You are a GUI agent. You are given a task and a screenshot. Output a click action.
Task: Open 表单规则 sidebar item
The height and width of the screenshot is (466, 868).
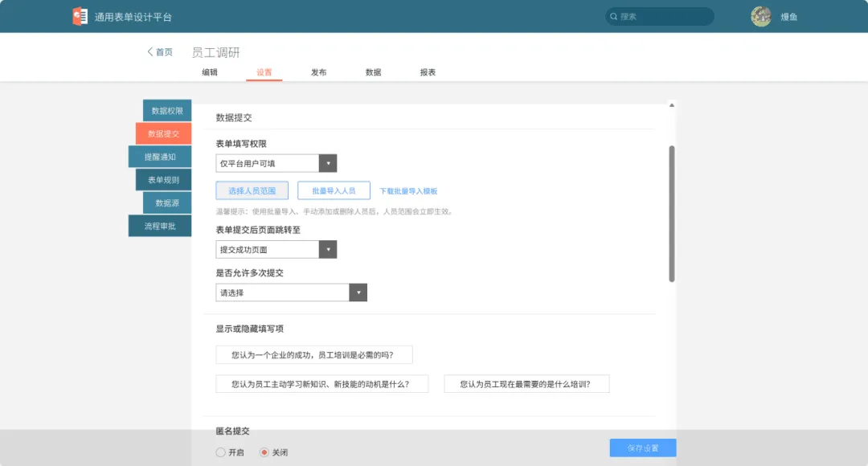click(x=163, y=180)
